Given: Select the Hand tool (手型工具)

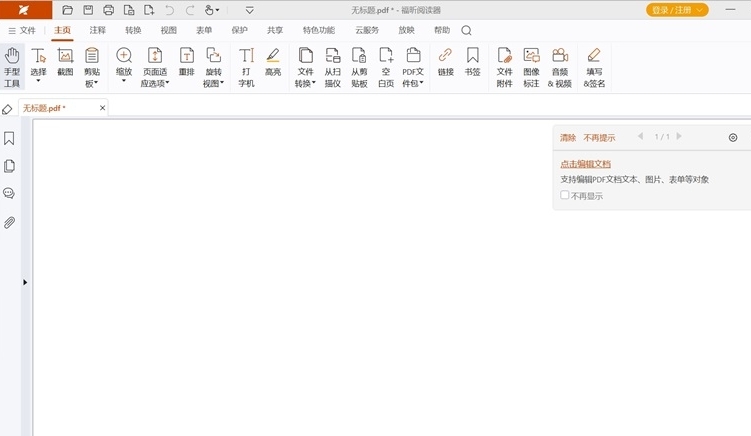Looking at the screenshot, I should click(x=12, y=67).
